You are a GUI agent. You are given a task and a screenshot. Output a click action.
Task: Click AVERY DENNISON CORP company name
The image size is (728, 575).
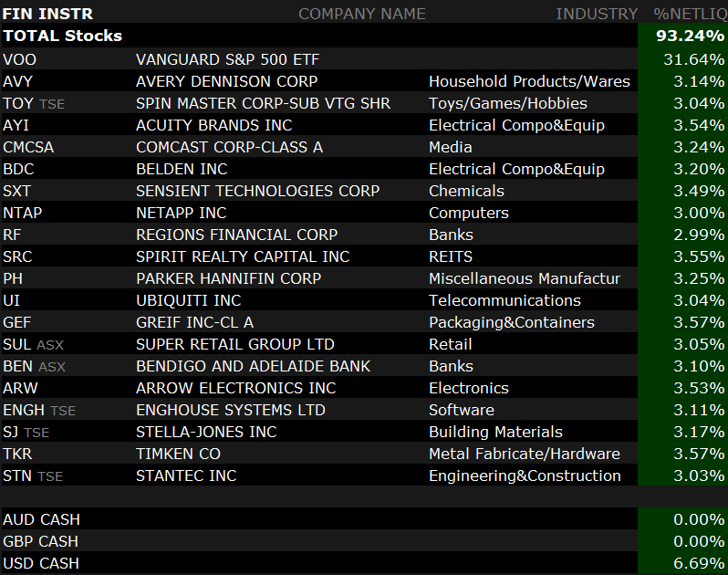tap(226, 81)
